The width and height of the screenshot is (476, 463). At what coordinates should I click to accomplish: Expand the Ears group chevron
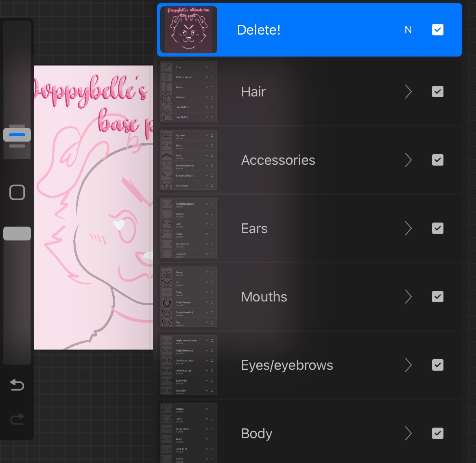(x=408, y=228)
